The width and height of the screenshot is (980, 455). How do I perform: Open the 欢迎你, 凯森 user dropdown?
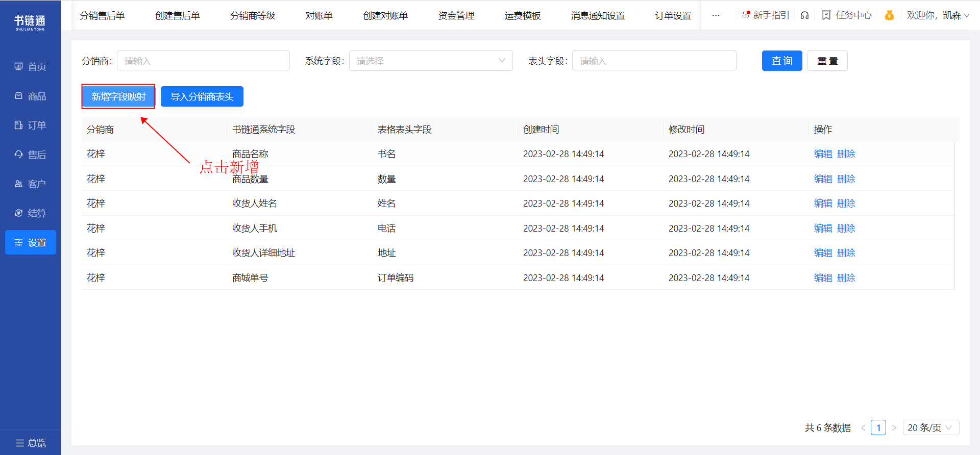(x=938, y=15)
